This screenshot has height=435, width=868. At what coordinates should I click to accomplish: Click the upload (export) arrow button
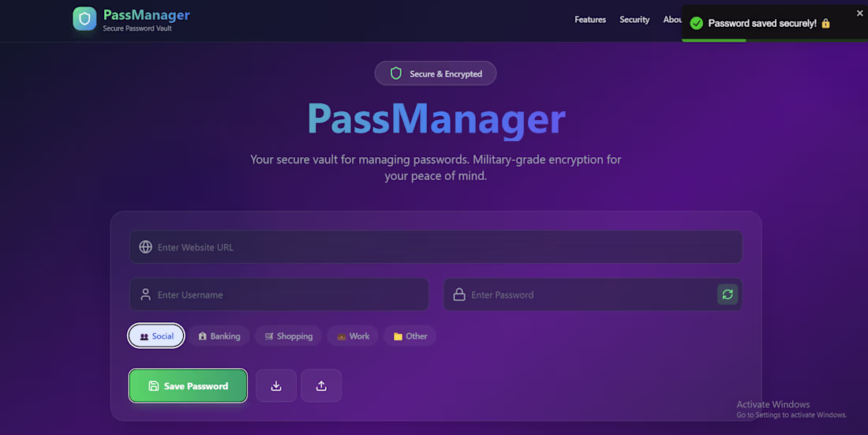click(321, 386)
